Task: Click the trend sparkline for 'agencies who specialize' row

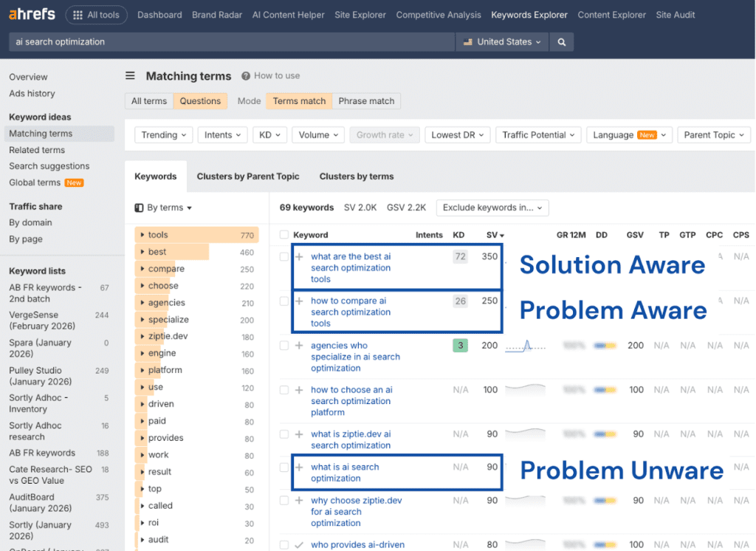Action: point(525,346)
